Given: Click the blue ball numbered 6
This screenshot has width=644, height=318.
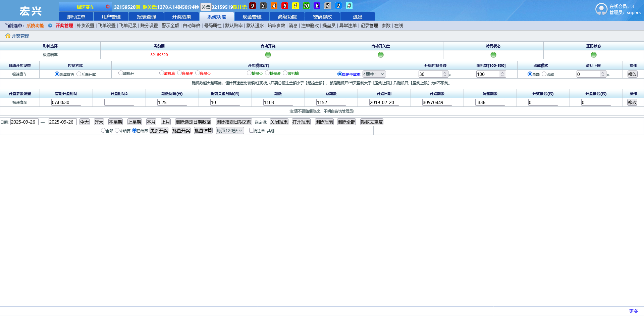Looking at the screenshot, I should pyautogui.click(x=317, y=6).
